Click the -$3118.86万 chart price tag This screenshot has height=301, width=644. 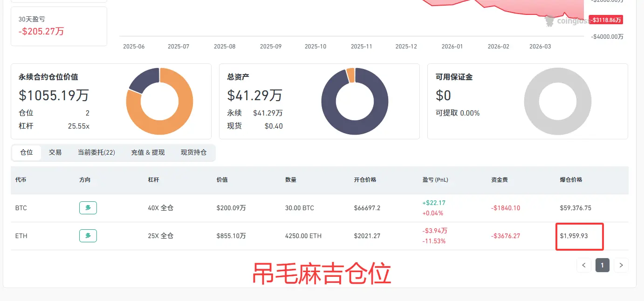tap(606, 20)
